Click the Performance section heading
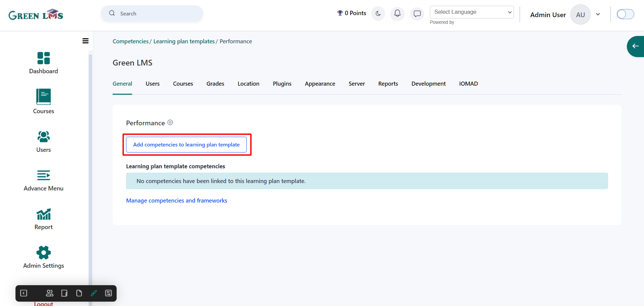Image resolution: width=644 pixels, height=306 pixels. coord(146,123)
